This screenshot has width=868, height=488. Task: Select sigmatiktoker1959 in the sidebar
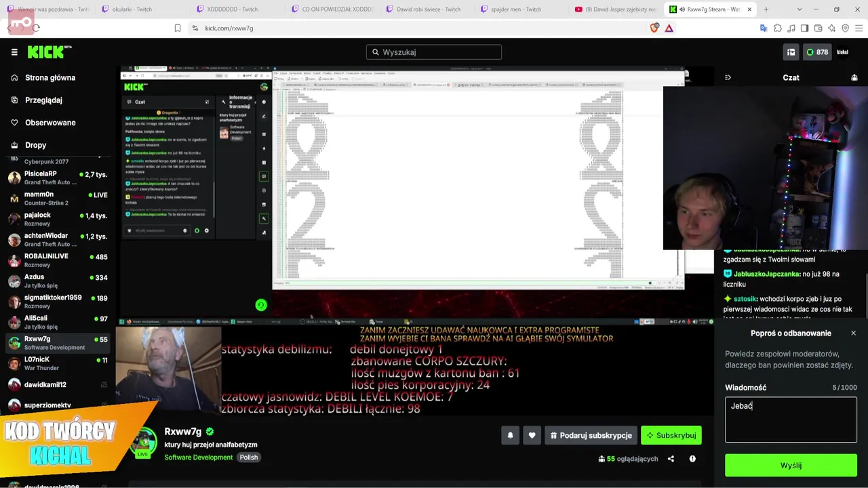click(x=58, y=302)
